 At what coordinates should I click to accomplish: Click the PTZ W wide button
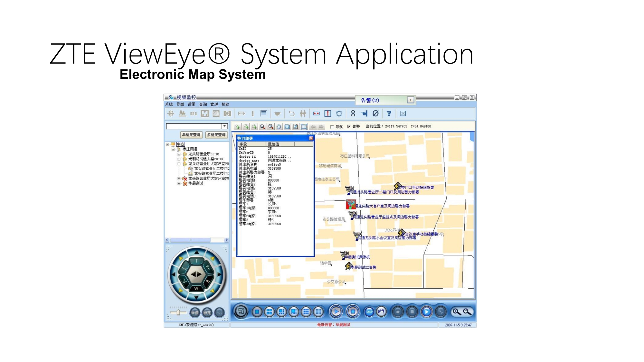pos(196,288)
